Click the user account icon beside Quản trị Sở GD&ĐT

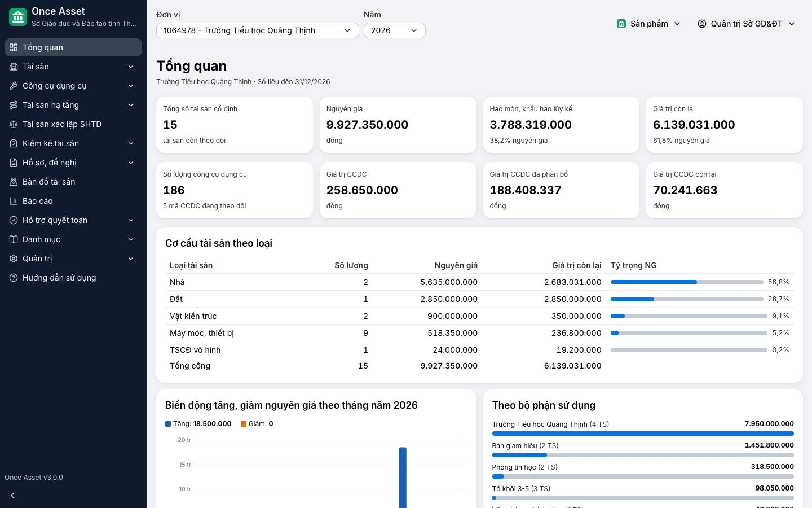[702, 24]
